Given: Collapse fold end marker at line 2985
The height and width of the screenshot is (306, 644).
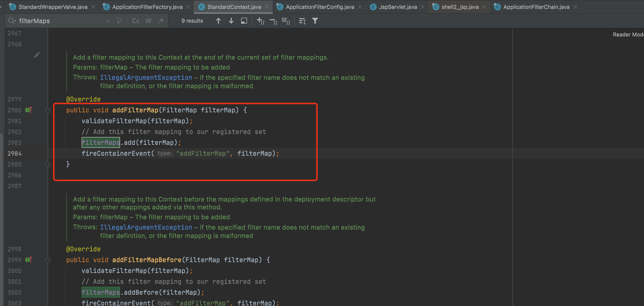Looking at the screenshot, I should pyautogui.click(x=48, y=164).
